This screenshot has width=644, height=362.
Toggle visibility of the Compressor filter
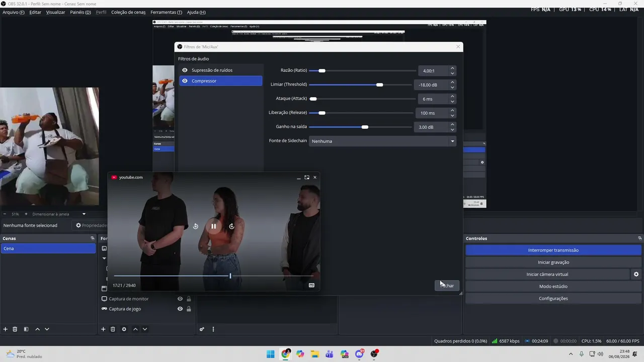[x=185, y=81]
